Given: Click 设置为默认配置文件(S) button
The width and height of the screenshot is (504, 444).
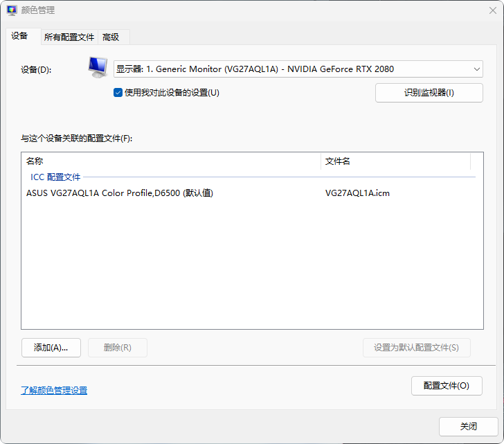Looking at the screenshot, I should [x=417, y=348].
